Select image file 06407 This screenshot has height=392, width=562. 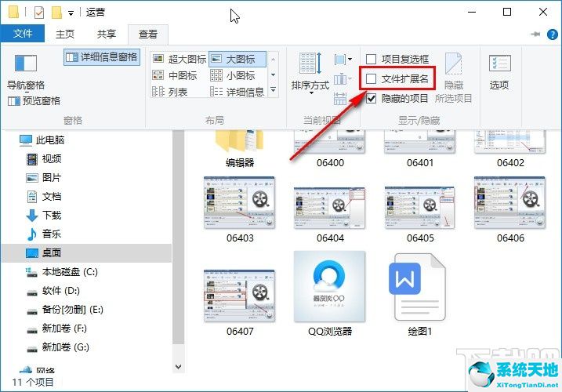click(x=240, y=303)
